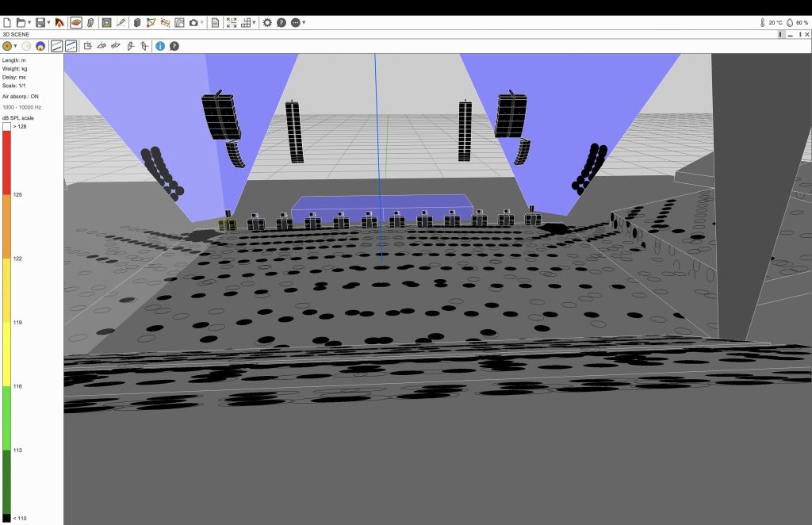This screenshot has width=812, height=525.
Task: Click the 3D SCENE panel title
Action: 17,34
